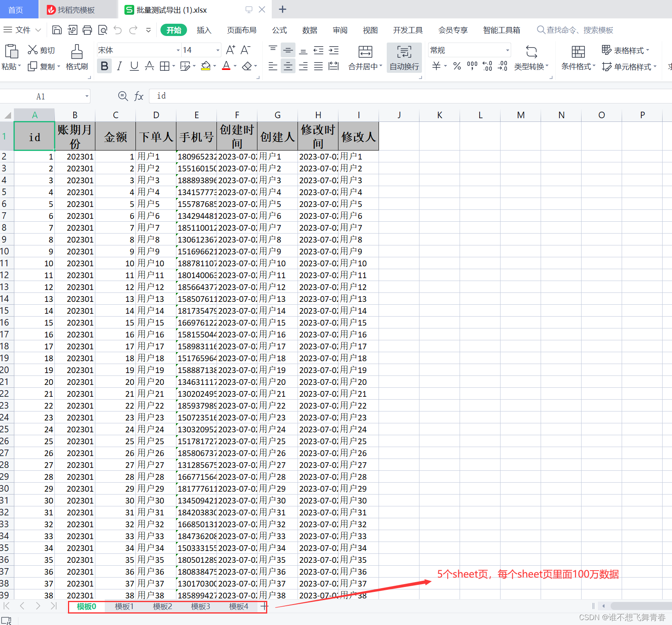The width and height of the screenshot is (672, 625).
Task: Toggle Bold formatting
Action: coord(104,66)
